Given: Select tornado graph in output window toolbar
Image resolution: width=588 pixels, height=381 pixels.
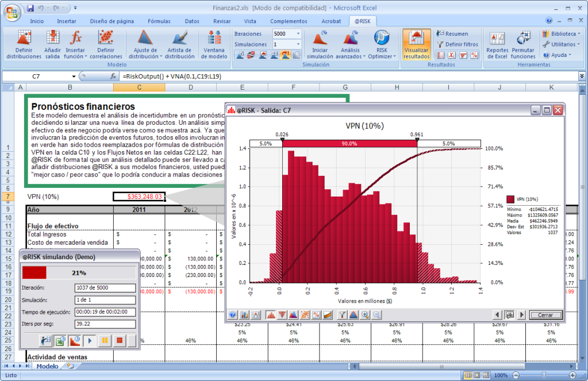Looking at the screenshot, I should (x=282, y=315).
